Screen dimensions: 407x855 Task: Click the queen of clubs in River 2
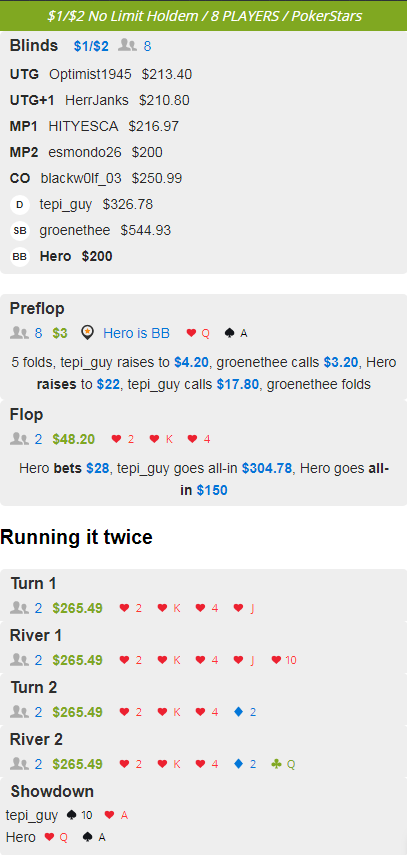(283, 764)
